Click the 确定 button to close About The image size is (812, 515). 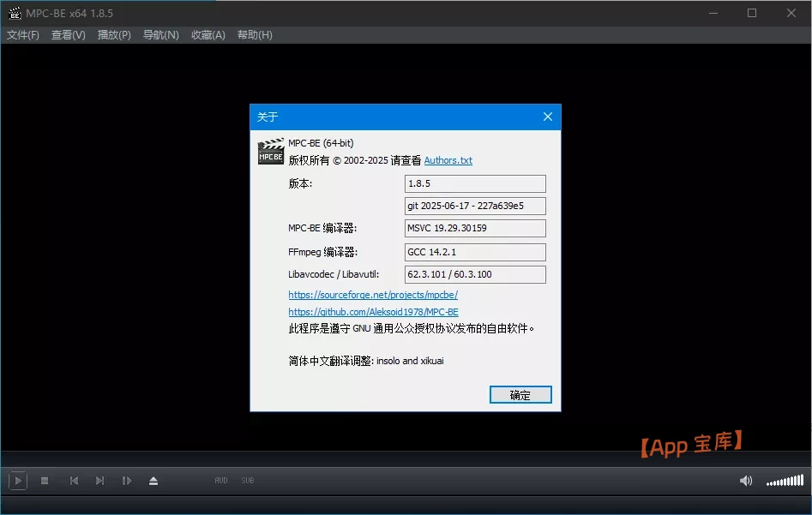tap(520, 394)
